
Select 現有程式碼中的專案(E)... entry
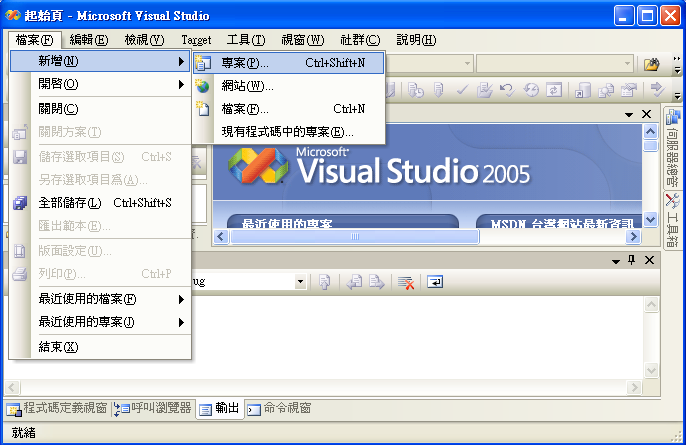pos(289,132)
